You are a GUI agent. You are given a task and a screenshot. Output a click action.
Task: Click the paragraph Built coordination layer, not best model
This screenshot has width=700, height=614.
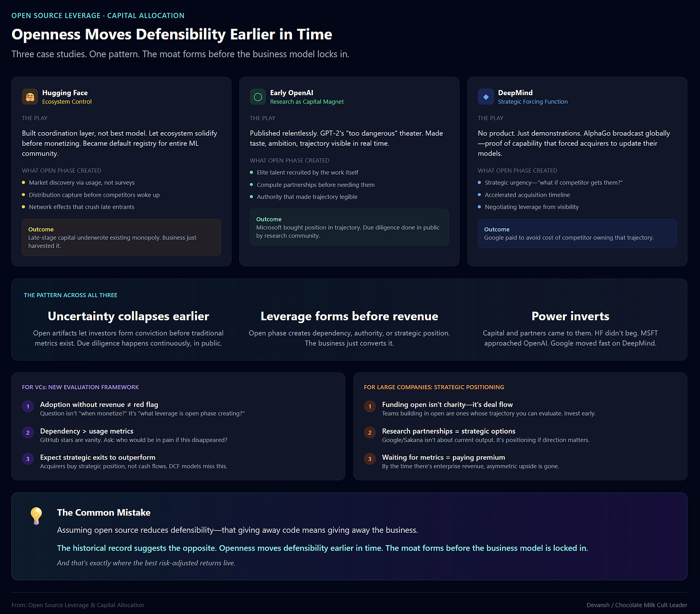(x=120, y=143)
